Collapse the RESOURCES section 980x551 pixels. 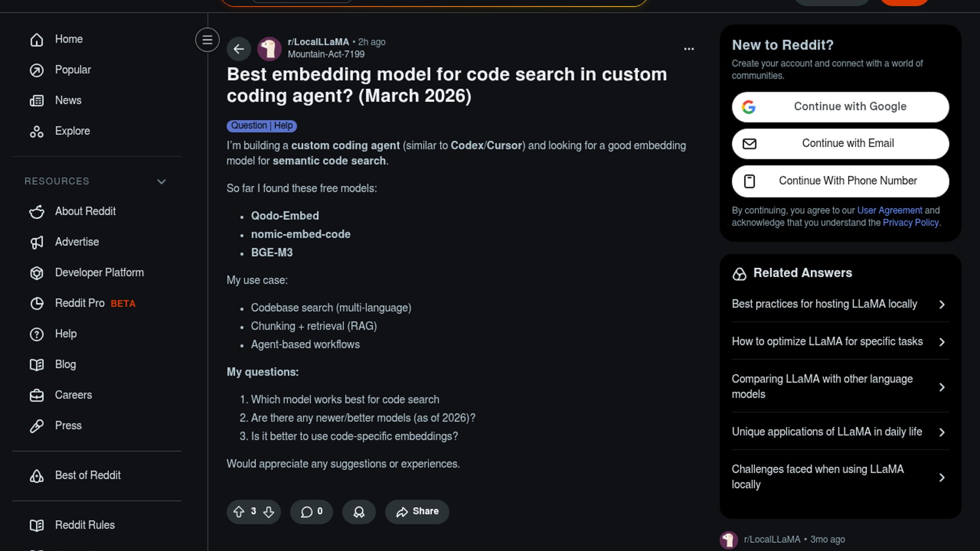pyautogui.click(x=161, y=182)
